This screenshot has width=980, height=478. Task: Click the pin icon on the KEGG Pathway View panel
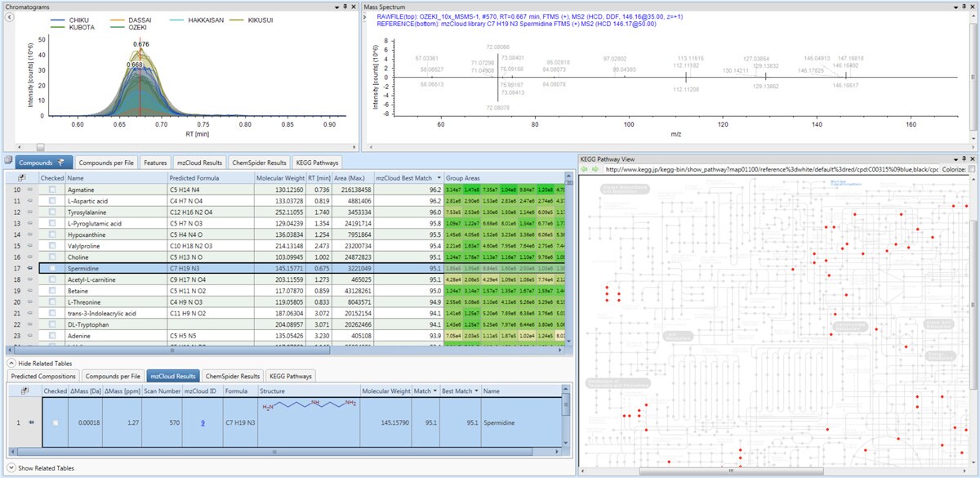pos(964,160)
